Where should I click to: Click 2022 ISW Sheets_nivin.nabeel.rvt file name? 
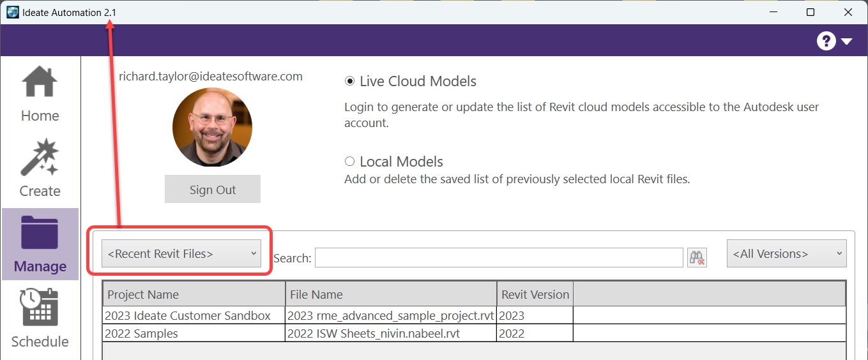374,333
